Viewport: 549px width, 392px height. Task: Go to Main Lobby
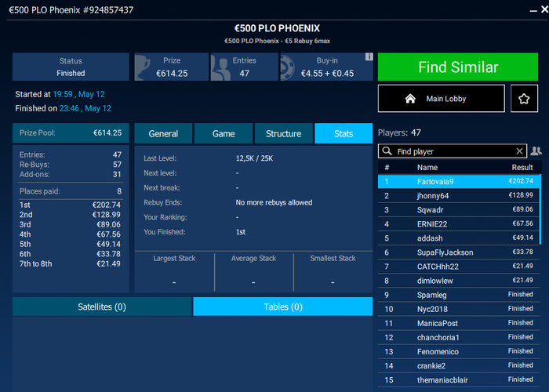[442, 99]
